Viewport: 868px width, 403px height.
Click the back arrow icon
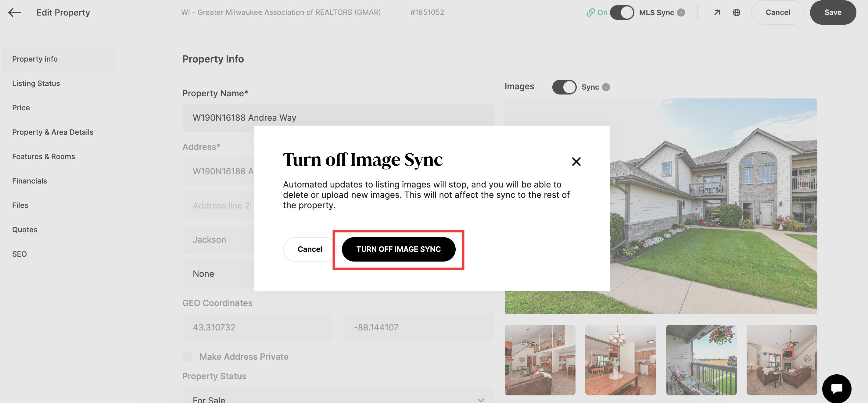click(15, 12)
